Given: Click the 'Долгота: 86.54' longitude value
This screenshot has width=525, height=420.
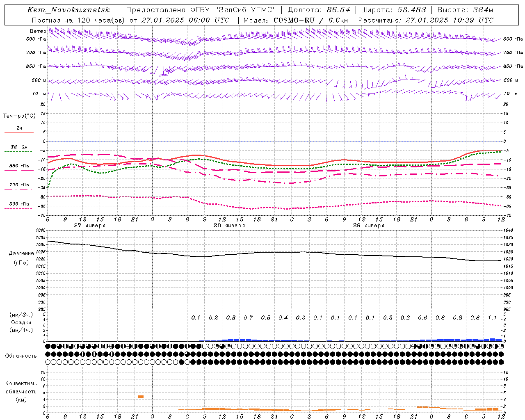Looking at the screenshot, I should point(319,10).
